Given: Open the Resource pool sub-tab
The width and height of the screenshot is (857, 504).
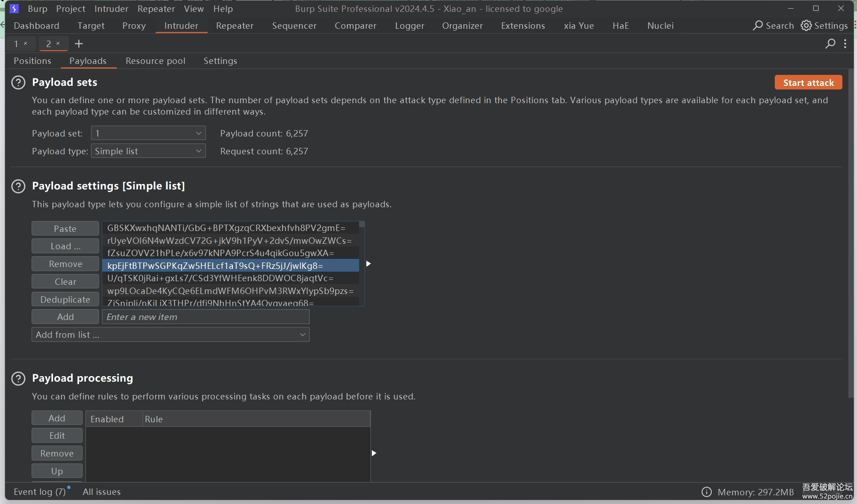Looking at the screenshot, I should pyautogui.click(x=155, y=61).
